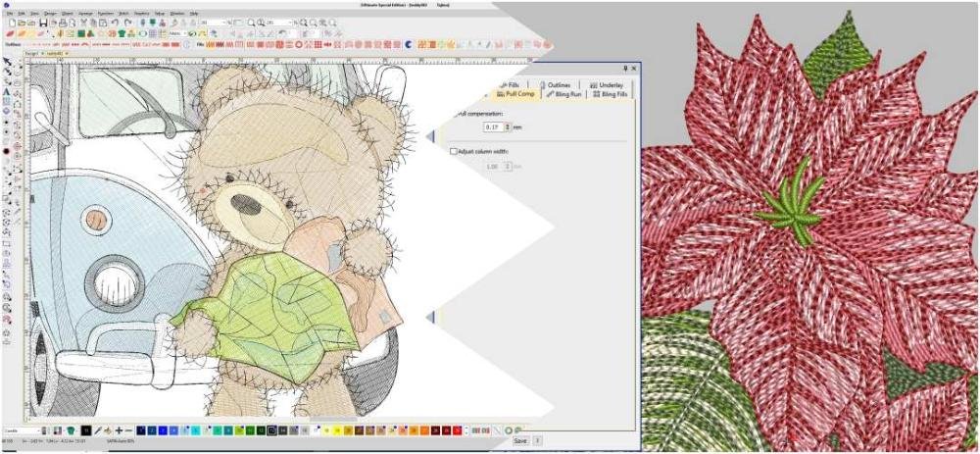Viewport: 980px width, 454px height.
Task: Click the Undo arrow icon
Action: 115,23
